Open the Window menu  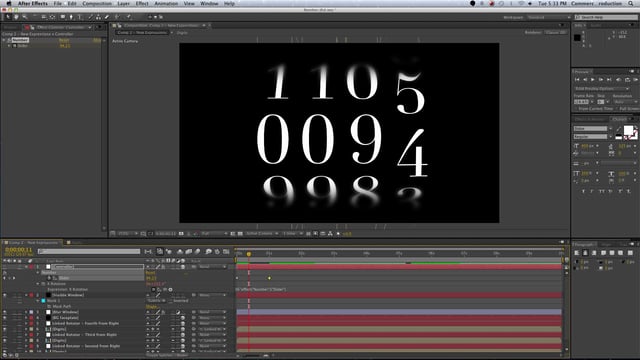[209, 3]
